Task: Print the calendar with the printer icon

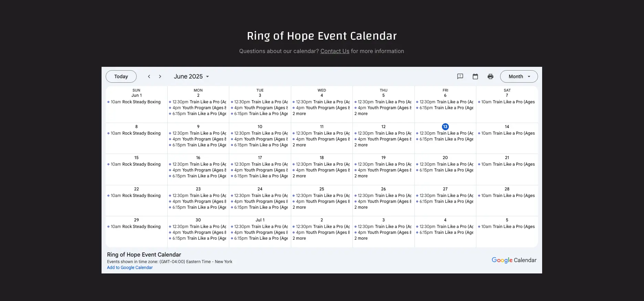Action: [x=490, y=76]
